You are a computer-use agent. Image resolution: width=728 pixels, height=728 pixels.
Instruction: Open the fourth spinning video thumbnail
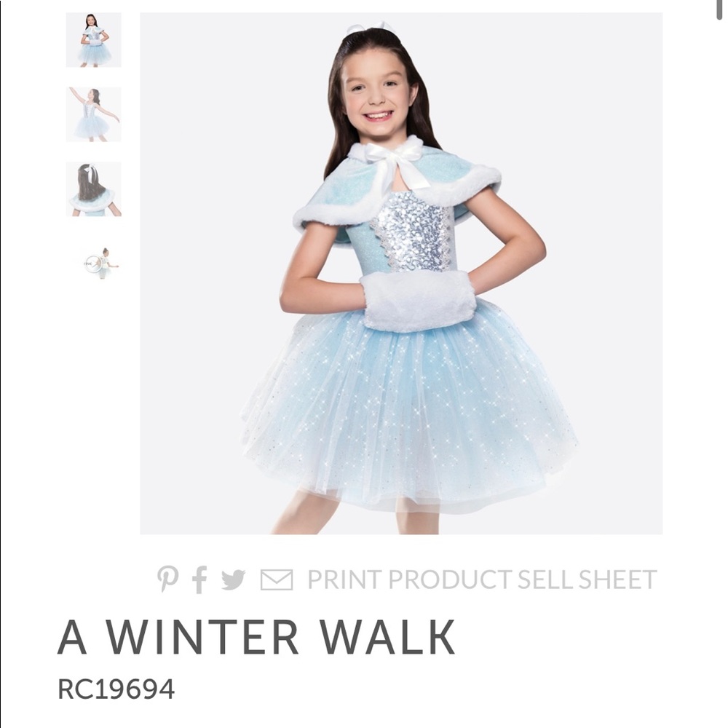point(100,264)
